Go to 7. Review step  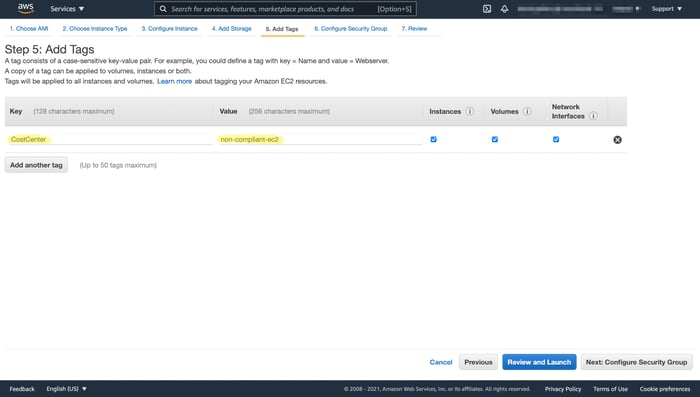[x=414, y=29]
